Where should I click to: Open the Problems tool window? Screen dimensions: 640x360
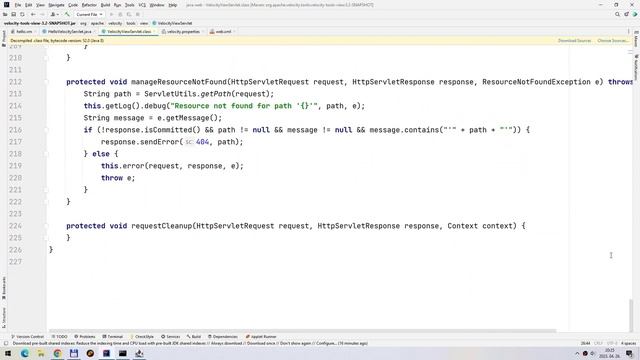click(x=84, y=337)
